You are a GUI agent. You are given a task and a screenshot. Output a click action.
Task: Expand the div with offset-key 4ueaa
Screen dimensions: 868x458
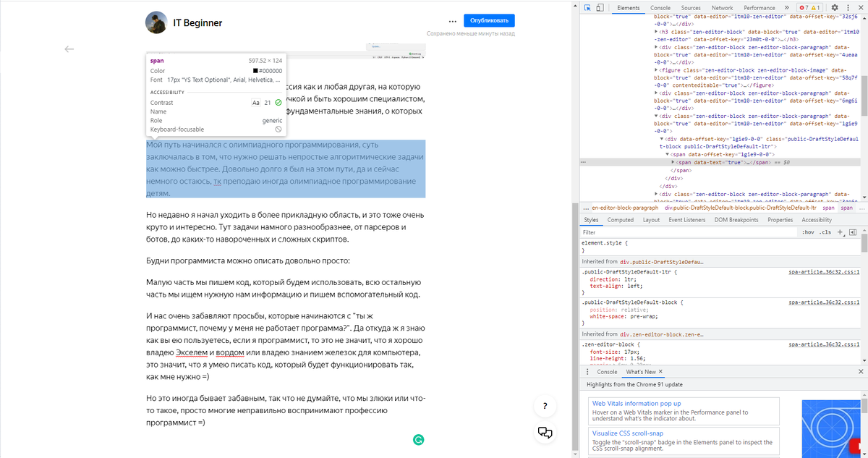pos(655,48)
